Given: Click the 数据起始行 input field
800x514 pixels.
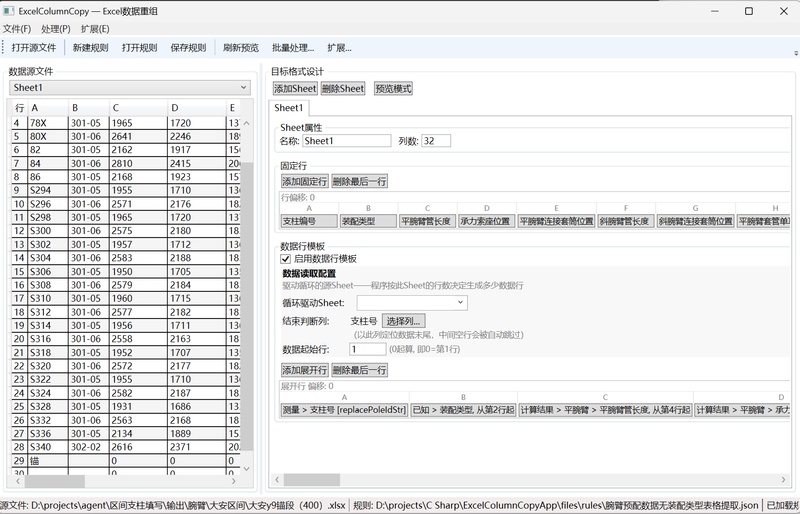Looking at the screenshot, I should click(367, 349).
